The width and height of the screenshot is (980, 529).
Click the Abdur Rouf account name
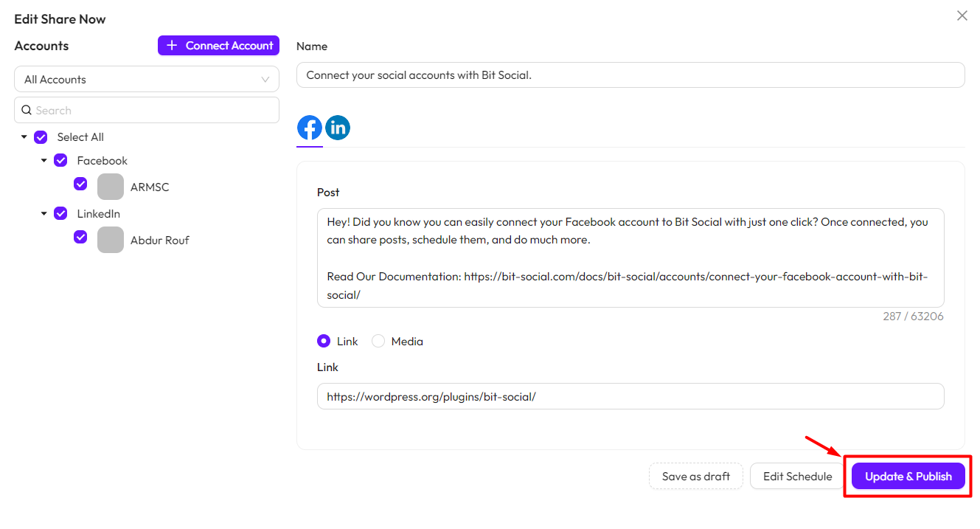[x=160, y=241]
